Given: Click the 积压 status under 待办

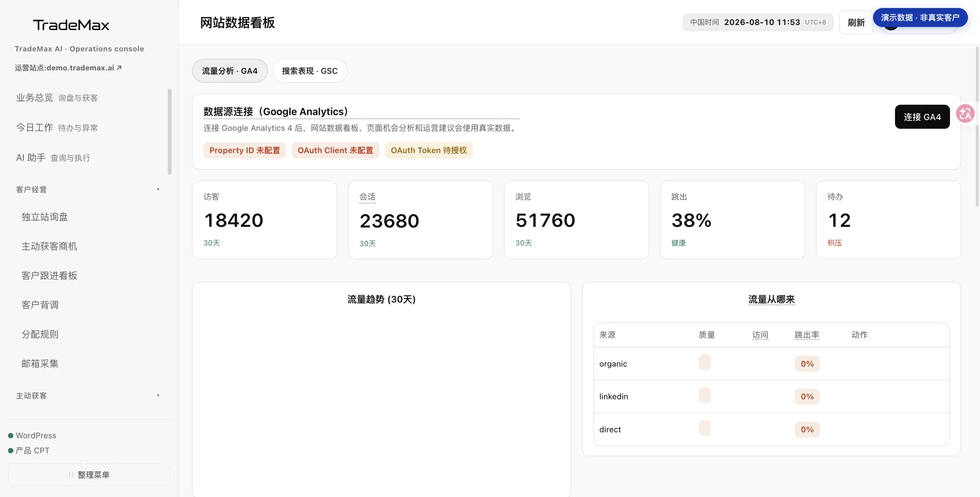Looking at the screenshot, I should [x=835, y=243].
